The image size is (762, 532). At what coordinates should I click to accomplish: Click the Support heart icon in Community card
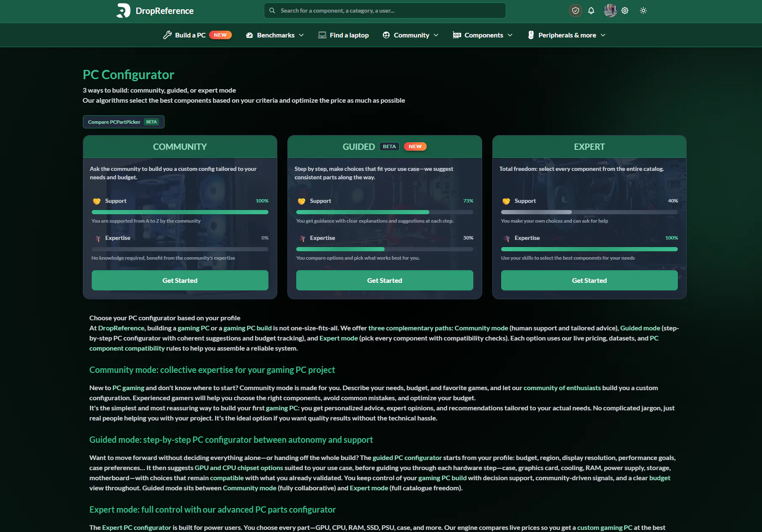point(97,201)
